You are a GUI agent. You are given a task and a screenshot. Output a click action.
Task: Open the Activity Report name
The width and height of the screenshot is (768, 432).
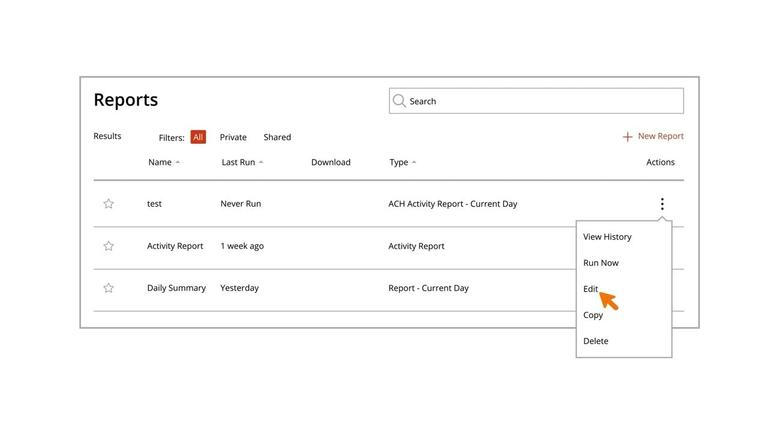pyautogui.click(x=175, y=246)
